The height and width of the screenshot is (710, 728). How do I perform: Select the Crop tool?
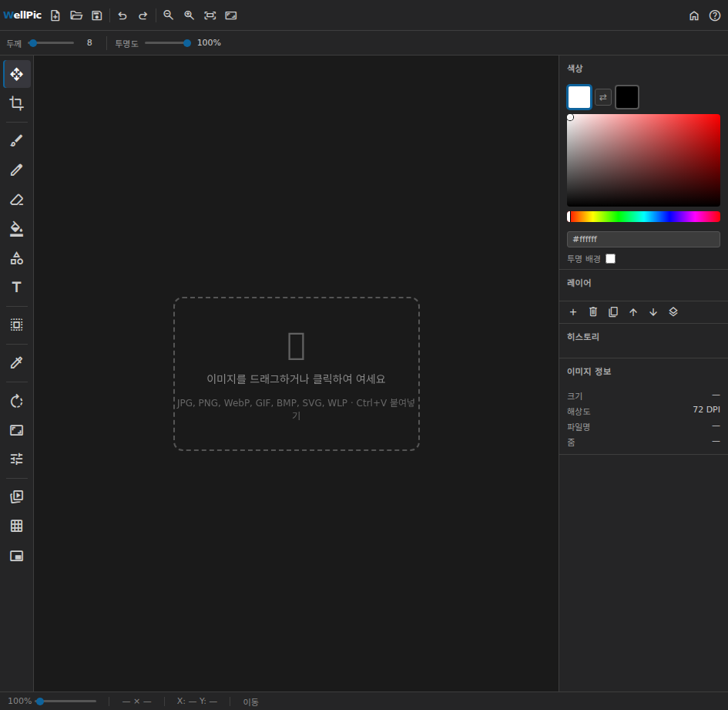pyautogui.click(x=17, y=103)
